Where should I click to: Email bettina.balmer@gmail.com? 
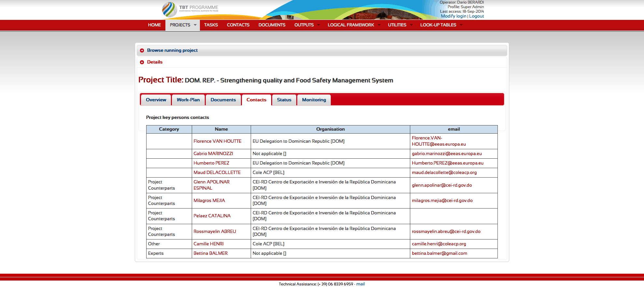click(440, 253)
